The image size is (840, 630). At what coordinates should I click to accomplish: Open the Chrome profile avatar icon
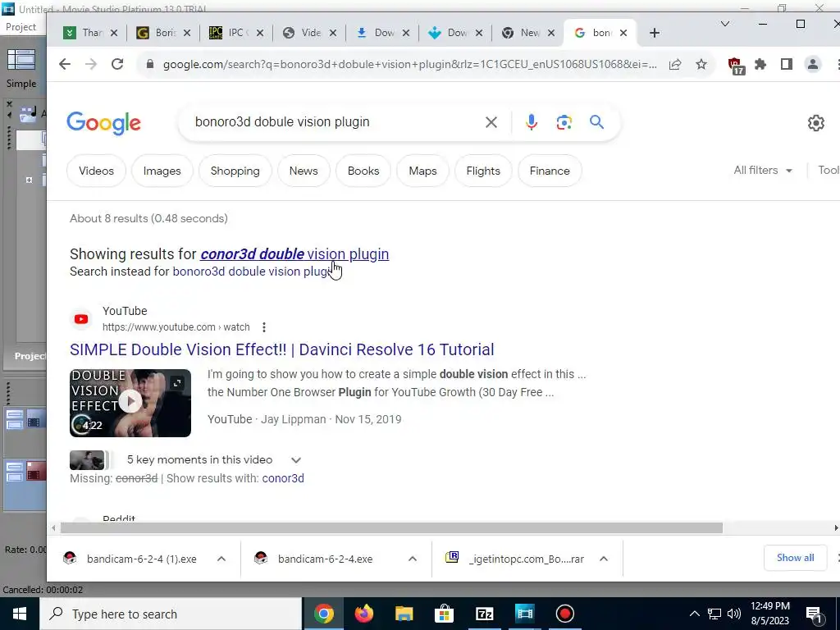(813, 64)
